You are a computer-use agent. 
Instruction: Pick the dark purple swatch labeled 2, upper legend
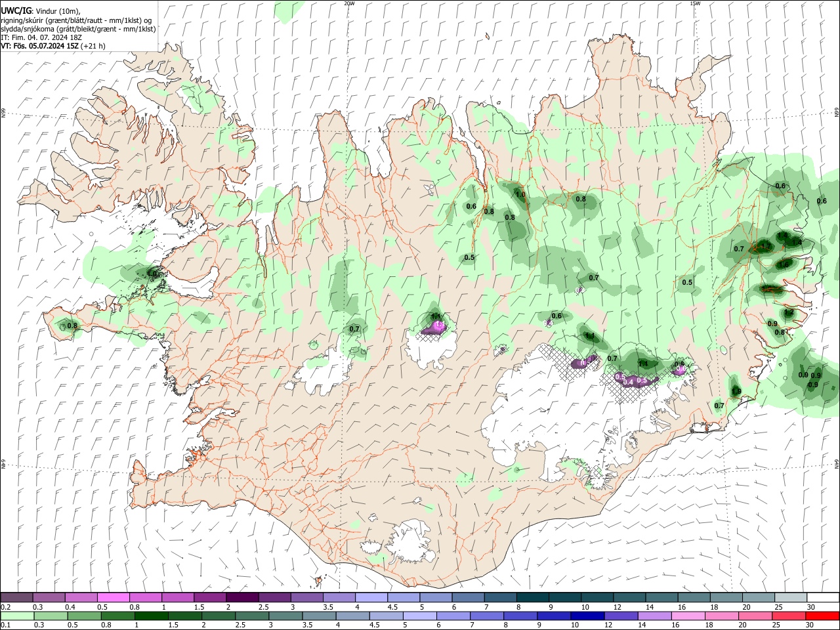click(x=242, y=598)
